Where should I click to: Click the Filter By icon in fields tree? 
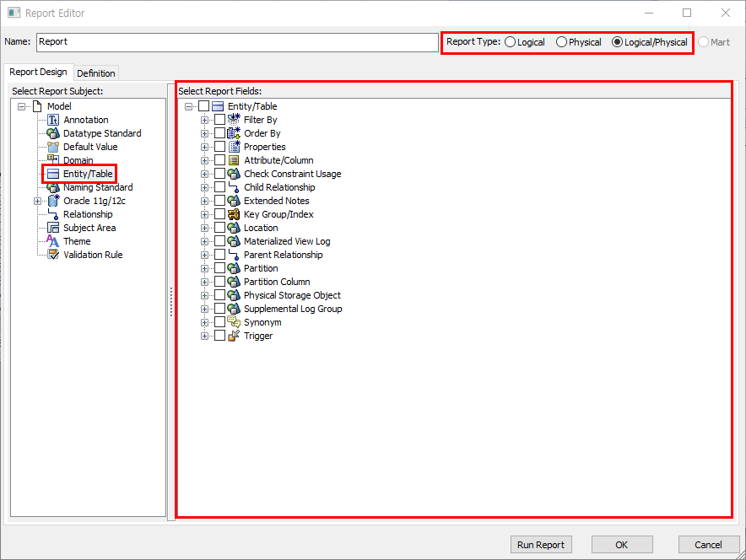pyautogui.click(x=234, y=119)
